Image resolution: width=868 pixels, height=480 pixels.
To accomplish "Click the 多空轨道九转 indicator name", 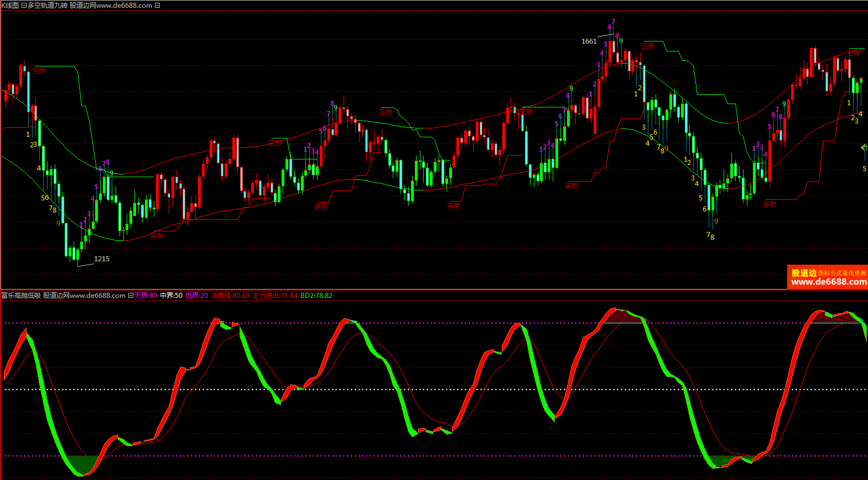I will click(x=48, y=6).
